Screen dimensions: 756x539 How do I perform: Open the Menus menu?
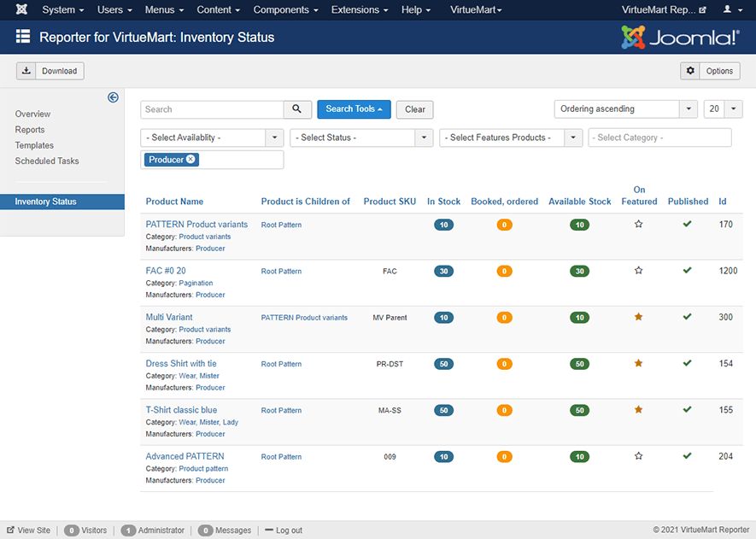tap(164, 9)
